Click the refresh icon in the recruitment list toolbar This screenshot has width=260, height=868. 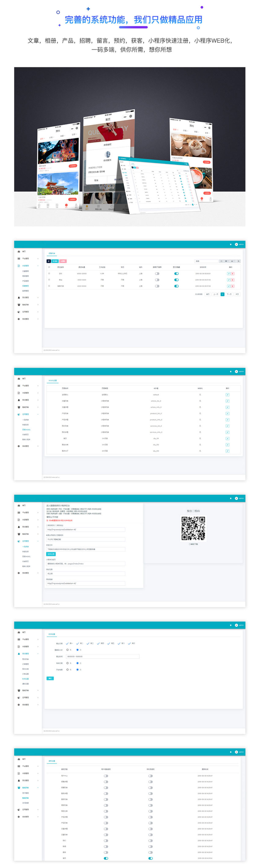pyautogui.click(x=49, y=261)
